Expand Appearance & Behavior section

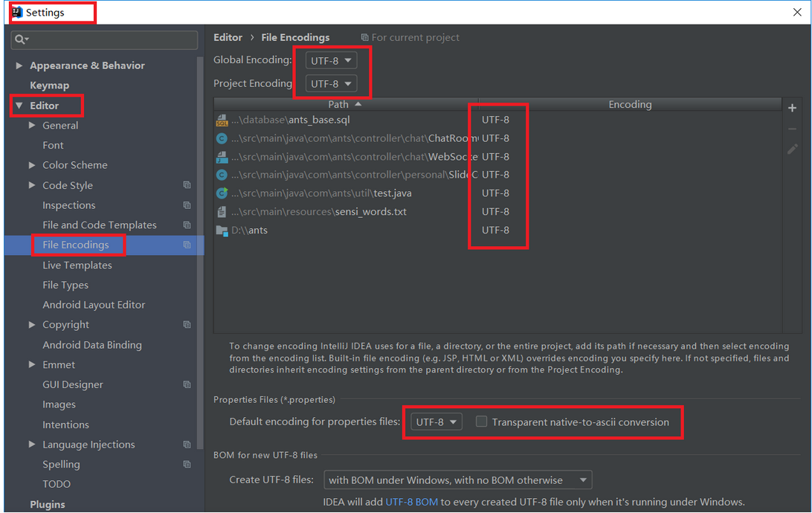[x=19, y=65]
